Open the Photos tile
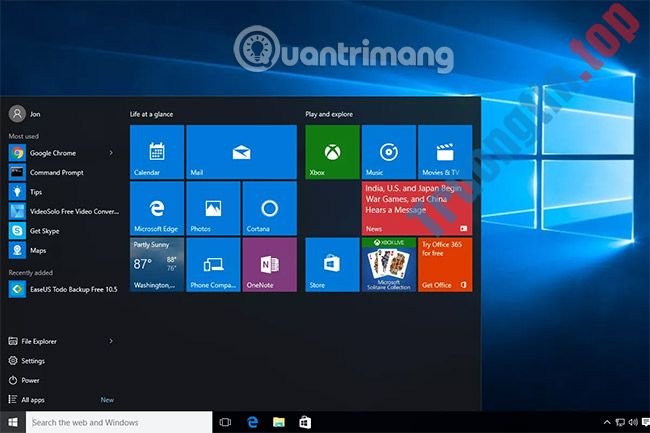 coord(213,208)
